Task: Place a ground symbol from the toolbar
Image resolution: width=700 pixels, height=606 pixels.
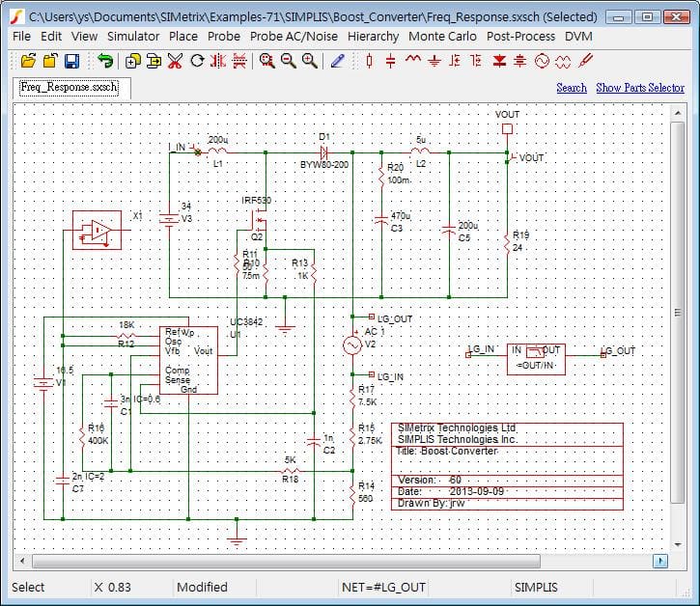Action: [434, 61]
